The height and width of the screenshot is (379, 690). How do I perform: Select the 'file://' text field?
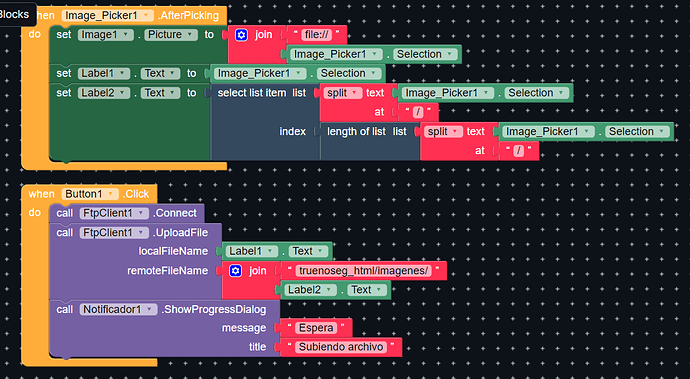tap(316, 34)
